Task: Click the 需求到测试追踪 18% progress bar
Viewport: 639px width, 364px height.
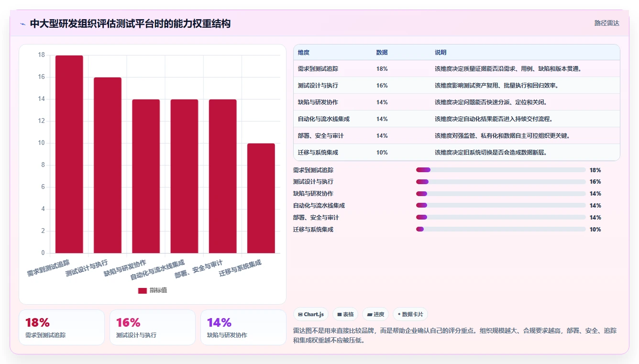Action: [x=501, y=170]
